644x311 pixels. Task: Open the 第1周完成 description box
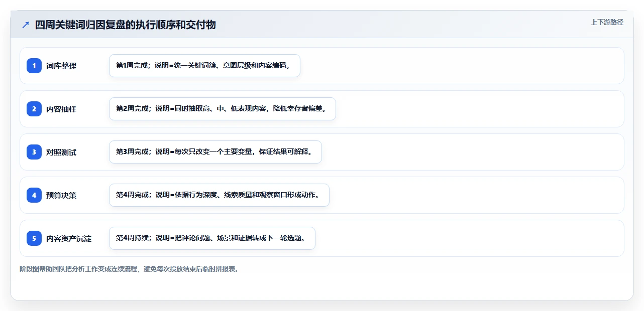click(x=204, y=66)
